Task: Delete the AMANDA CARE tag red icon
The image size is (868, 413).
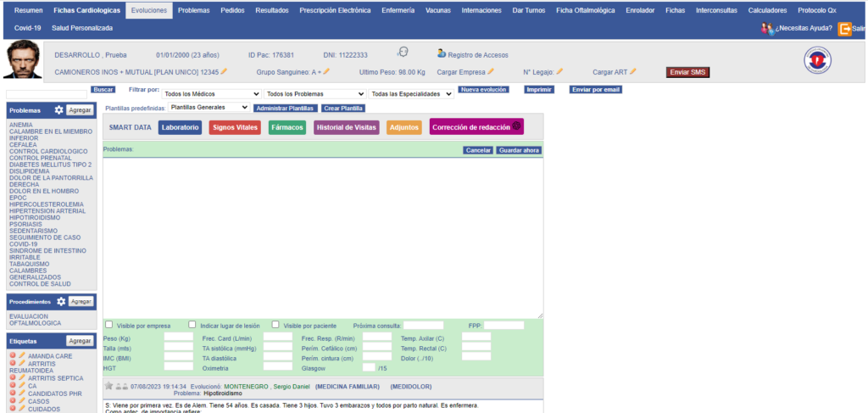Action: click(13, 356)
